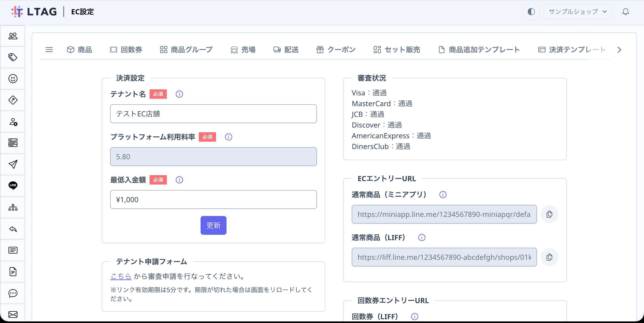Open the envelope mail icon in the sidebar

(13, 314)
